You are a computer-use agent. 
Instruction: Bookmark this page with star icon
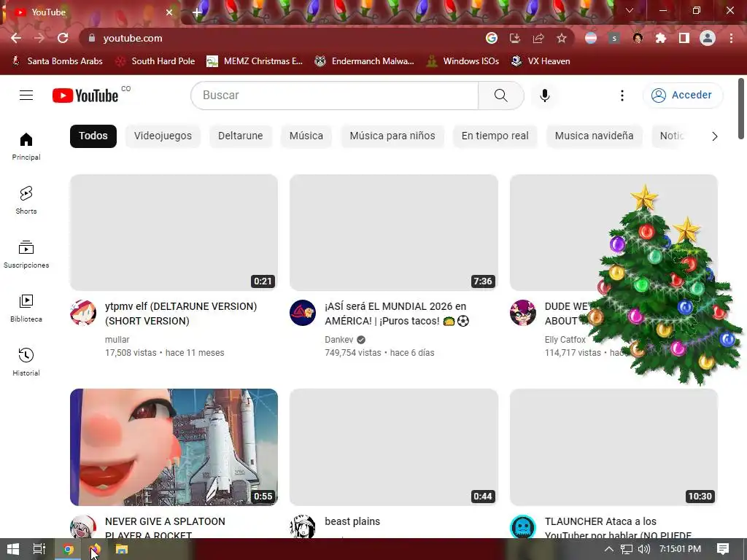[x=562, y=38]
